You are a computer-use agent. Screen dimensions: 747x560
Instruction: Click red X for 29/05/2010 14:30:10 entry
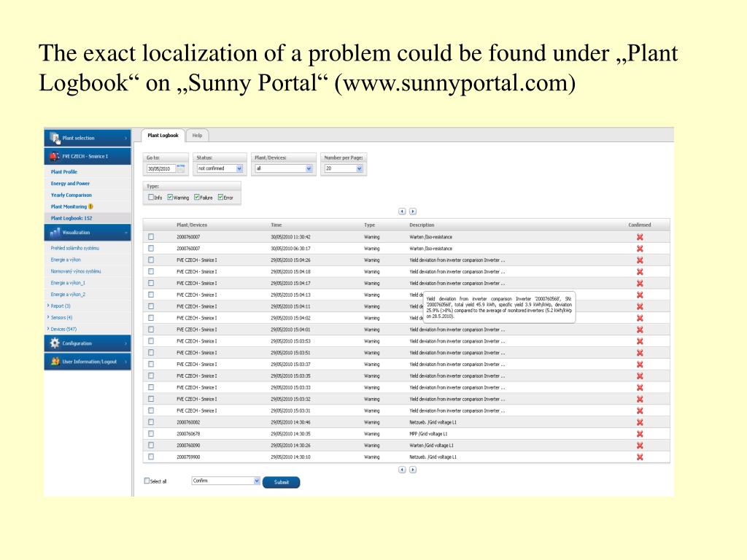pyautogui.click(x=640, y=457)
